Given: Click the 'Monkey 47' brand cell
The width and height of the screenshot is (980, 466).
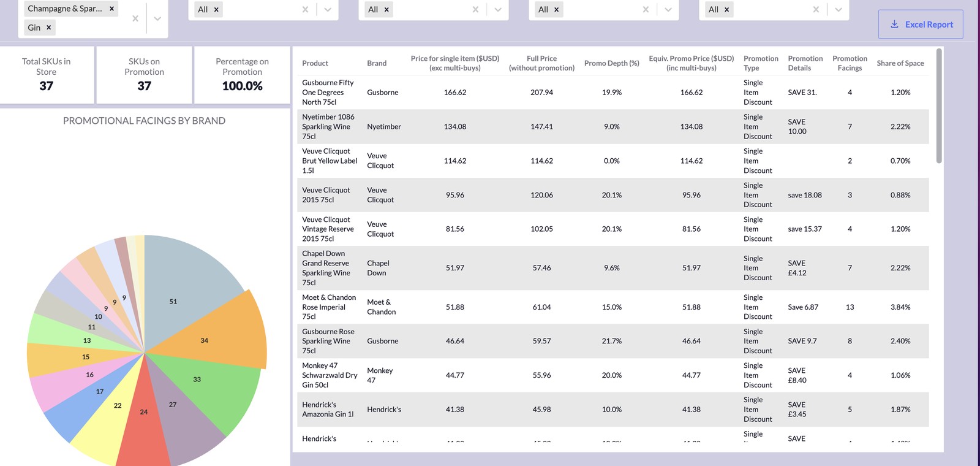Looking at the screenshot, I should pos(380,375).
